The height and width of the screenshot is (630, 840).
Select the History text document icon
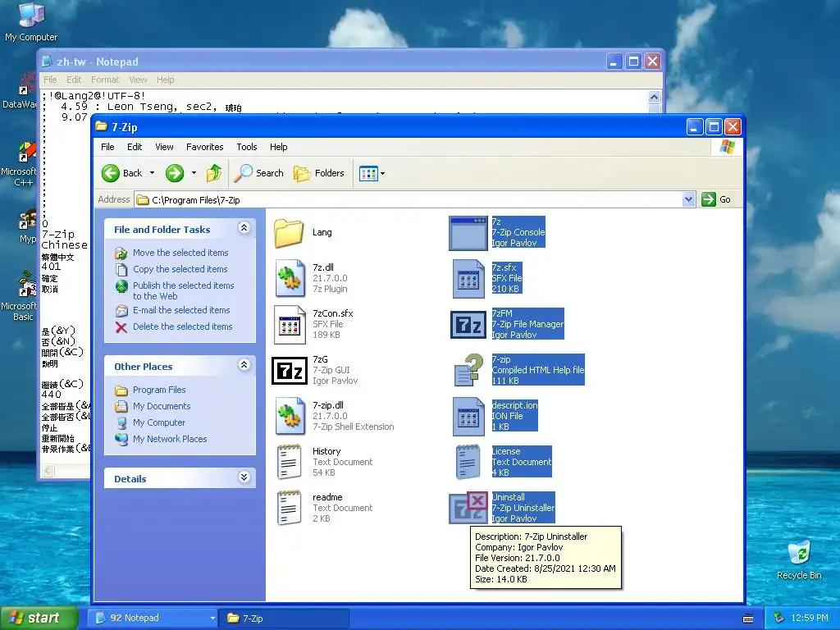[290, 462]
